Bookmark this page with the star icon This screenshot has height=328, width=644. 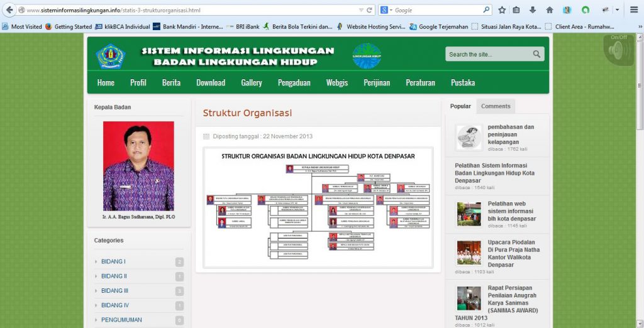pyautogui.click(x=502, y=10)
